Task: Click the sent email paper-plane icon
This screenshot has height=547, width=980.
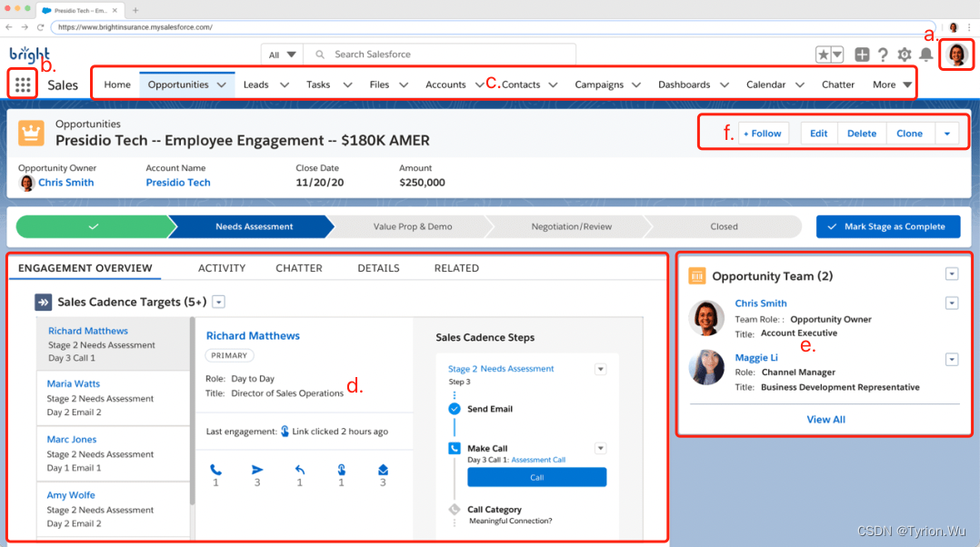Action: (257, 470)
